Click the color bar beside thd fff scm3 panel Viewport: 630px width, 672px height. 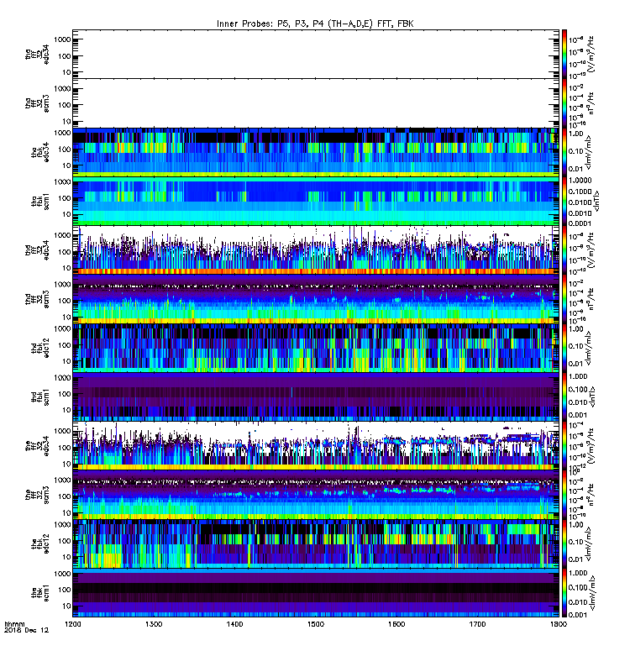coord(564,299)
